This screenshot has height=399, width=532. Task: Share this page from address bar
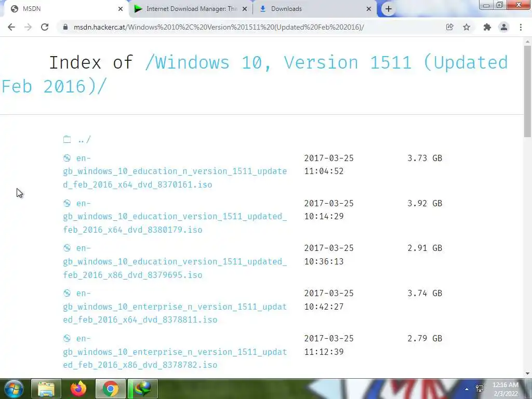pos(449,27)
